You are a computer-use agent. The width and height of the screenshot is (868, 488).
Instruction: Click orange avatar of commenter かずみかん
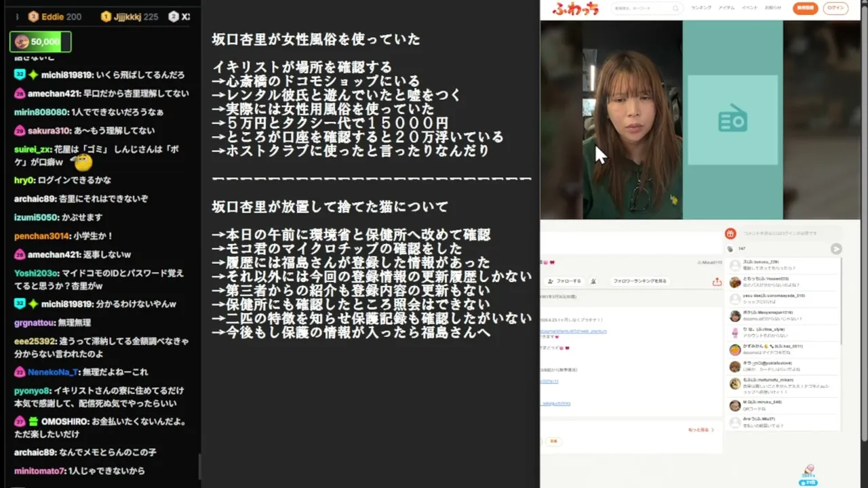[x=734, y=350]
